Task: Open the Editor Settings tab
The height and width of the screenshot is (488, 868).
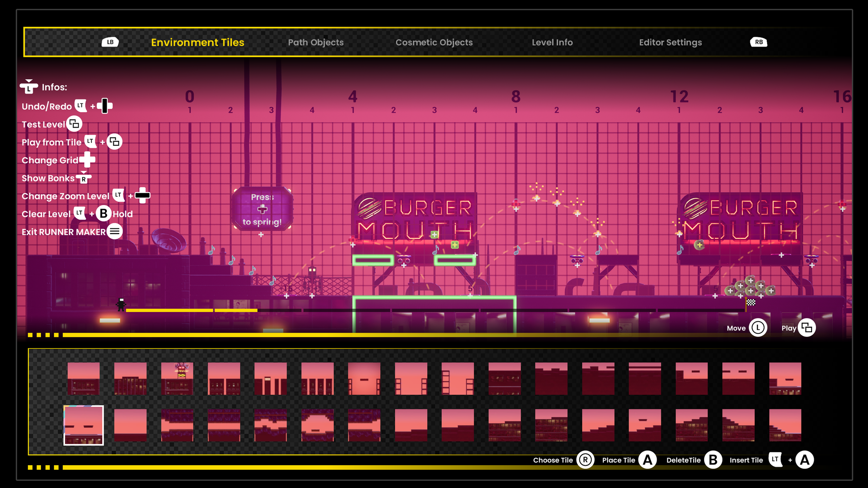Action: pyautogui.click(x=670, y=42)
